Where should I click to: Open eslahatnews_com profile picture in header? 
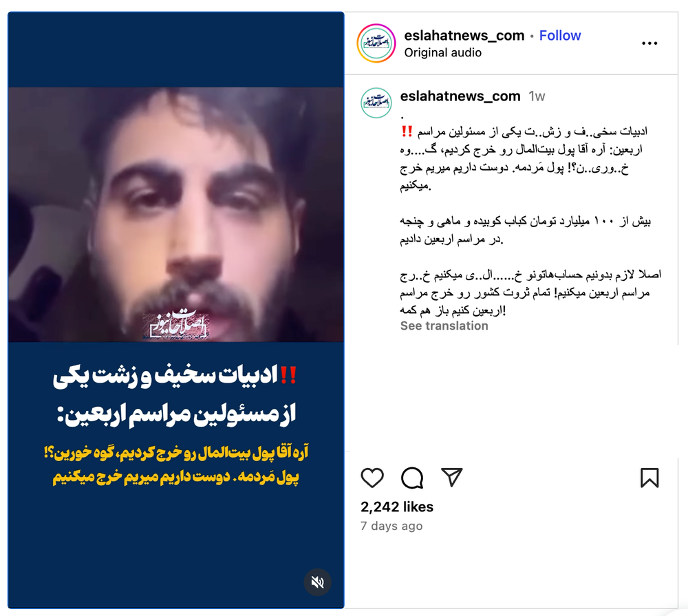pos(376,43)
